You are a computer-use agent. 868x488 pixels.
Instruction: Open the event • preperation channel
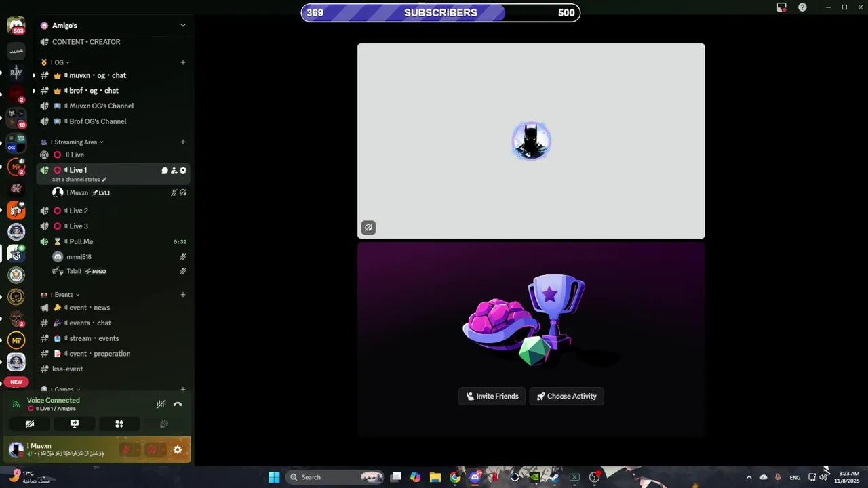click(113, 354)
